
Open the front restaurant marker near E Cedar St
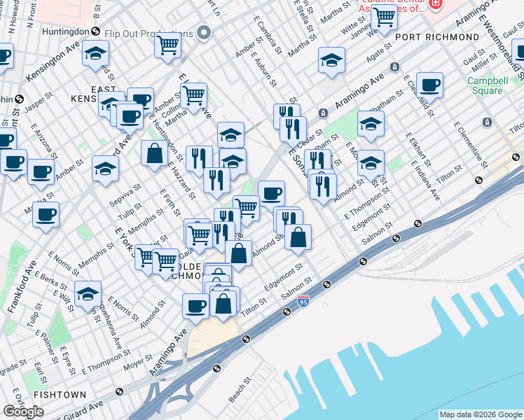tap(294, 131)
